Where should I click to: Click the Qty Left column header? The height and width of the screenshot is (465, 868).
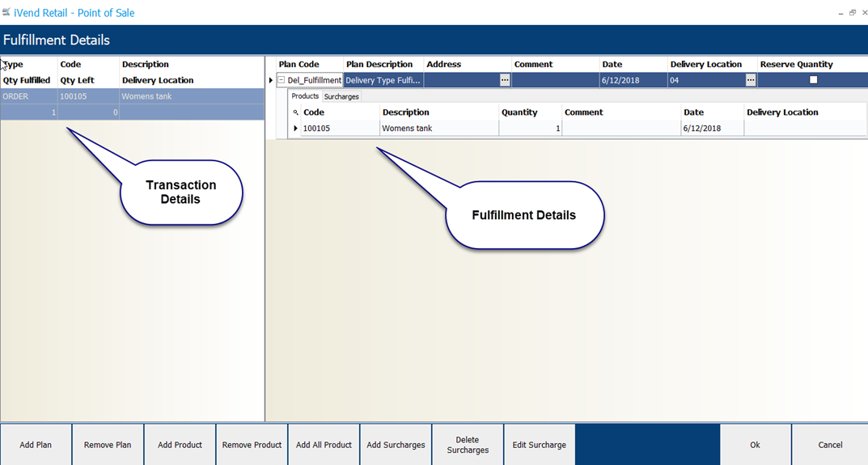[88, 80]
